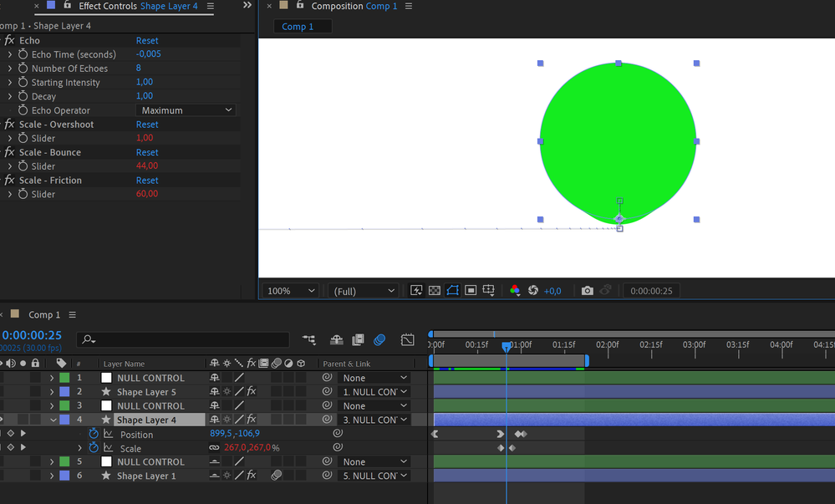The height and width of the screenshot is (504, 835).
Task: Open the Show Channel color icon menu
Action: click(514, 291)
